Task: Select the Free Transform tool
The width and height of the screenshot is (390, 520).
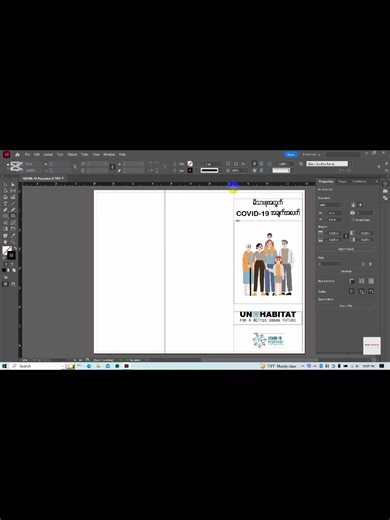Action: (13, 223)
